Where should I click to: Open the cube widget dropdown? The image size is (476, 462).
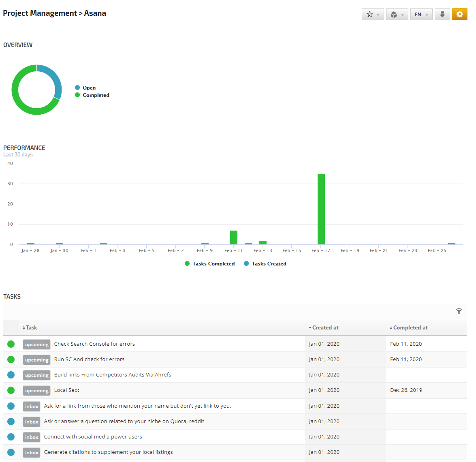pyautogui.click(x=397, y=14)
